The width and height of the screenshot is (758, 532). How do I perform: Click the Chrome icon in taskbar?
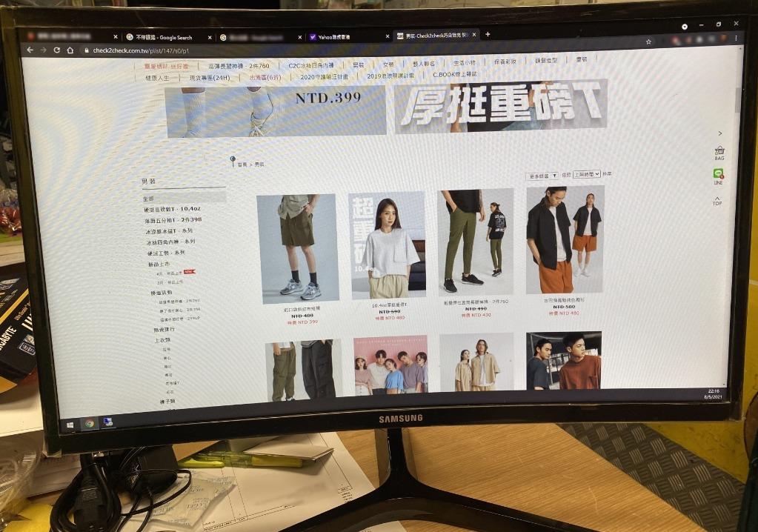point(89,424)
